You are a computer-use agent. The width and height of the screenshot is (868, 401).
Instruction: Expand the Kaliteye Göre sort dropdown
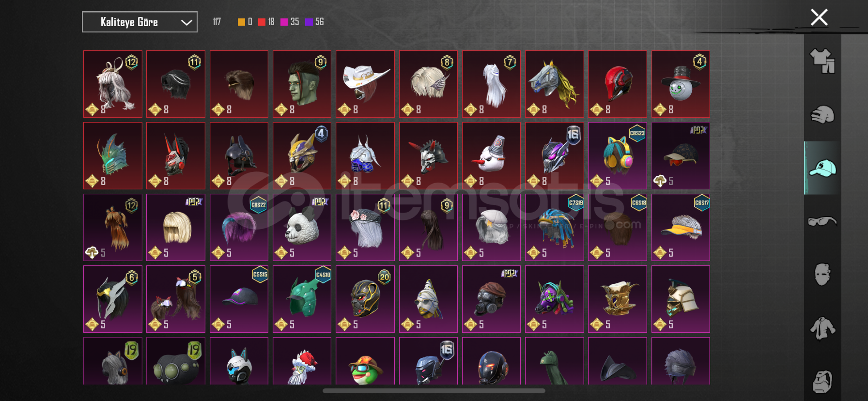coord(139,22)
